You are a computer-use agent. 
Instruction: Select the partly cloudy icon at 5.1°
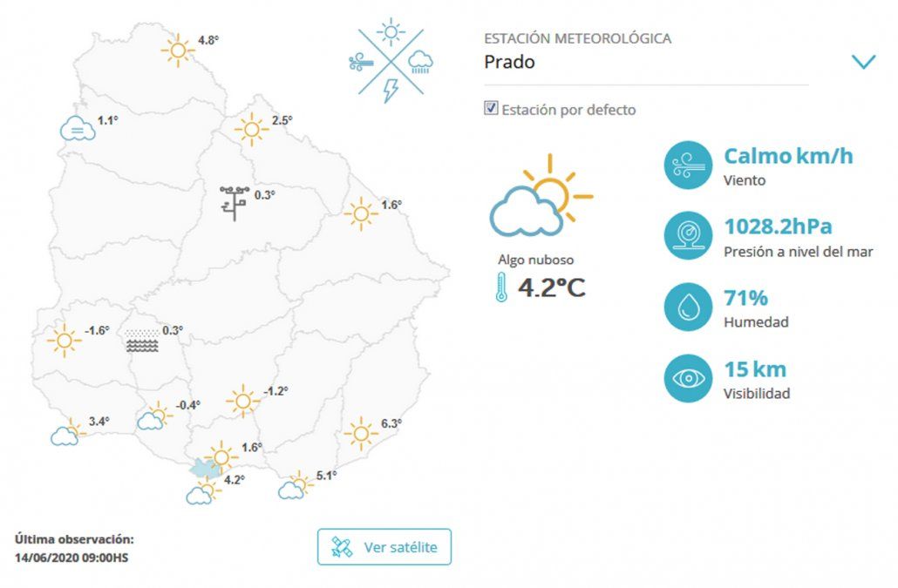pyautogui.click(x=294, y=486)
